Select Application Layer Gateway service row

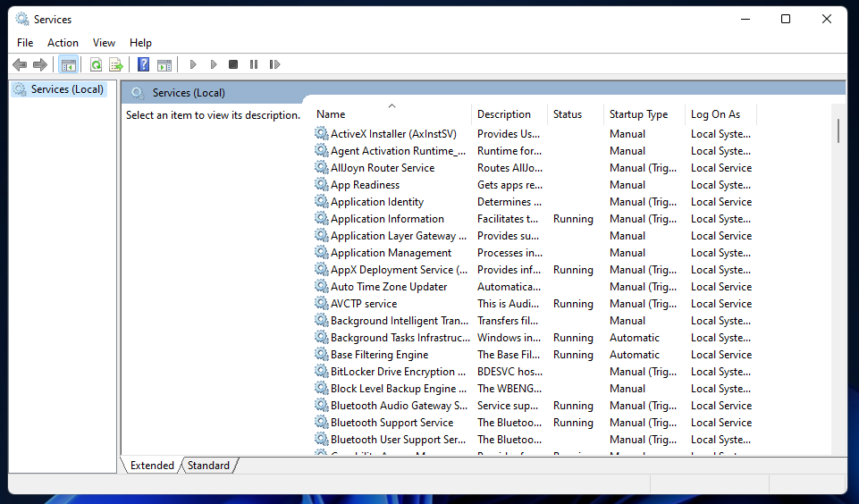(534, 236)
